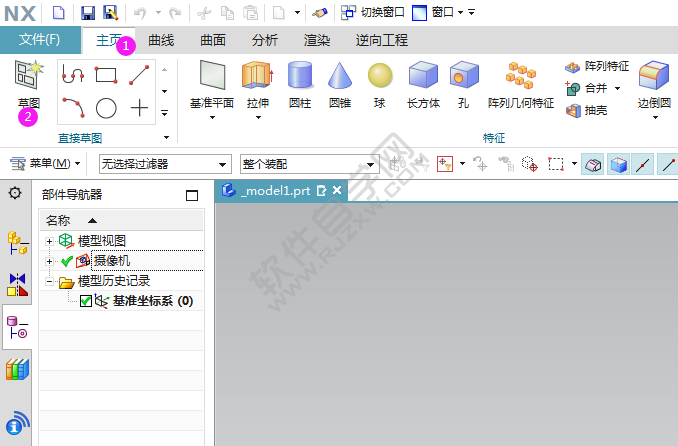Switch to the Surface (曲面) tab
Screen dimensions: 678x446
(213, 40)
